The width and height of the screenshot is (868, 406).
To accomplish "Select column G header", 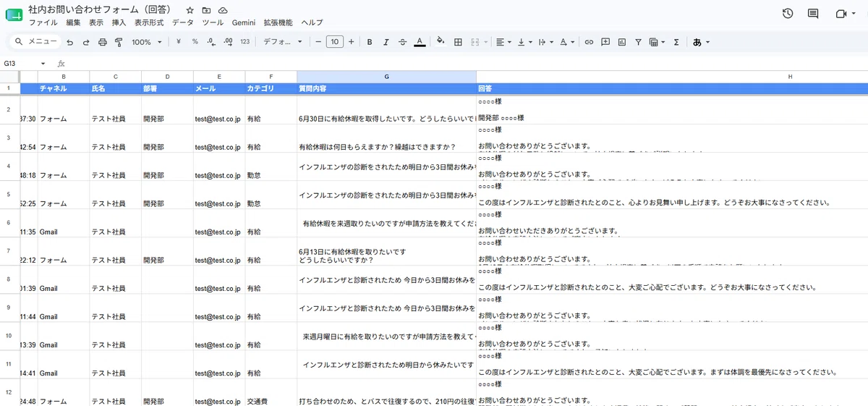I will 386,76.
